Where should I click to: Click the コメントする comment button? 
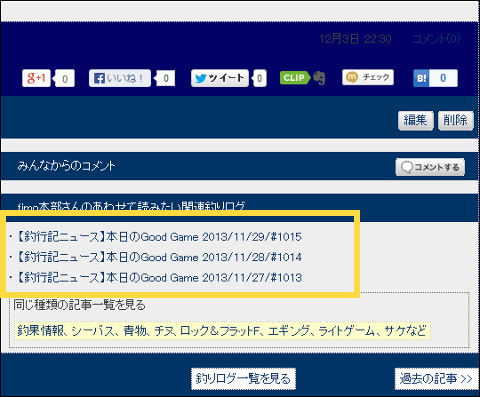tap(430, 167)
